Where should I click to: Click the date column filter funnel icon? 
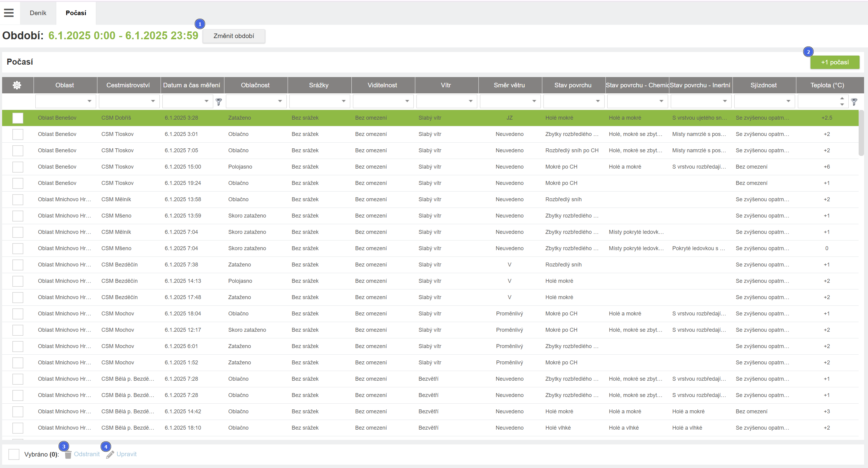click(219, 101)
